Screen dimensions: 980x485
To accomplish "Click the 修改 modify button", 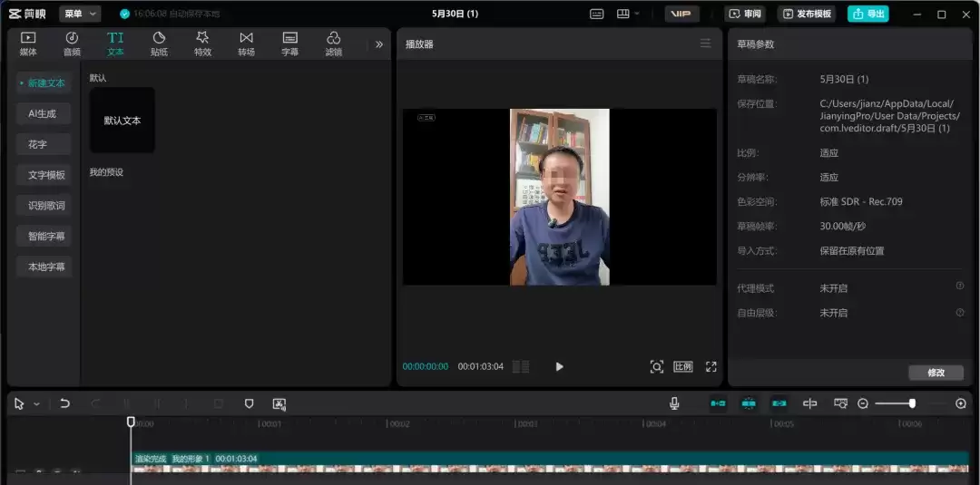I will [x=936, y=373].
